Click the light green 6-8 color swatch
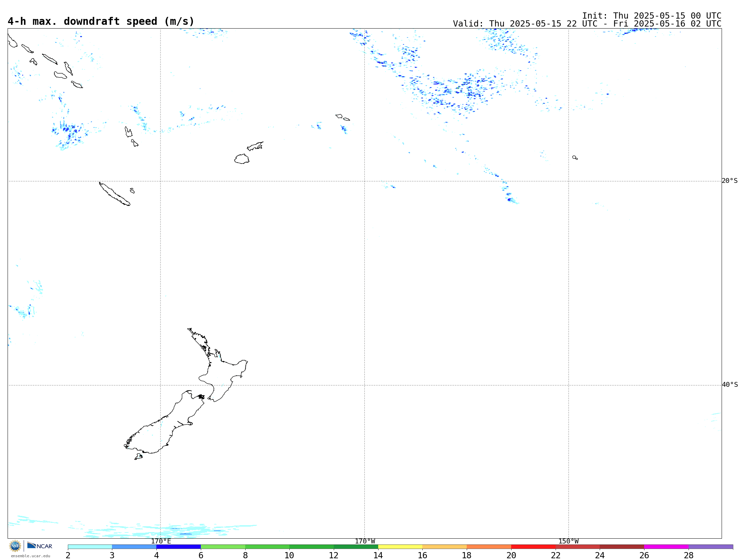Viewport: 744px width, 560px height. click(x=223, y=547)
